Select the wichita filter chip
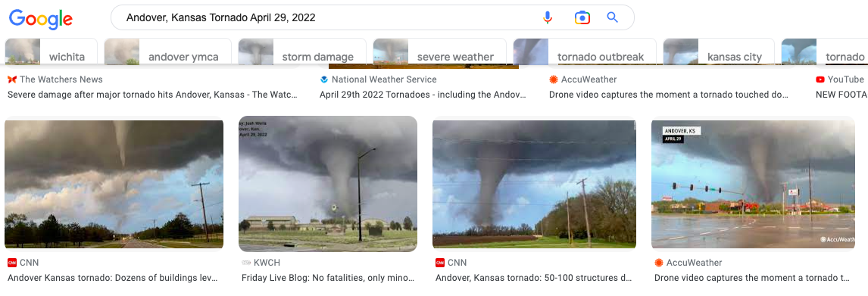868x296 pixels. (x=51, y=53)
